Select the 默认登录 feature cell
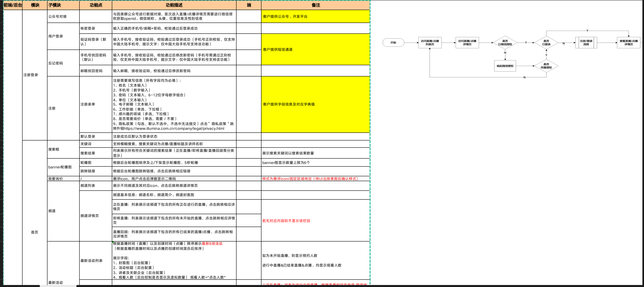 pyautogui.click(x=96, y=136)
